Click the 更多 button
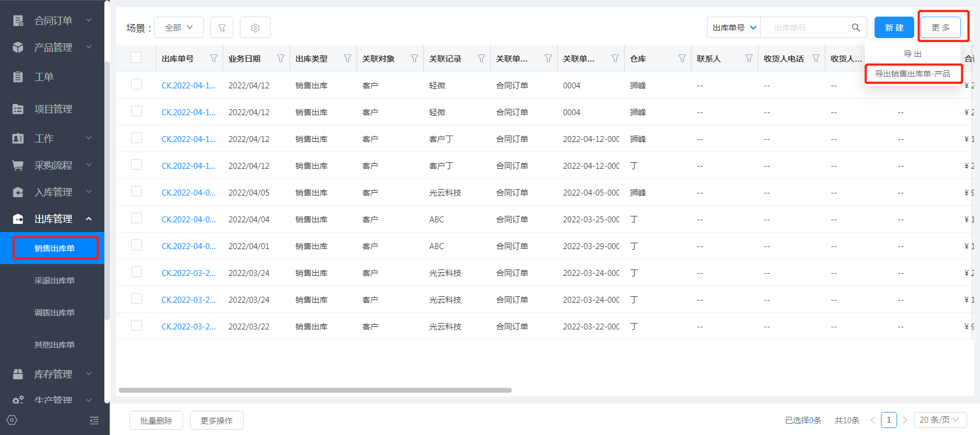 [940, 28]
